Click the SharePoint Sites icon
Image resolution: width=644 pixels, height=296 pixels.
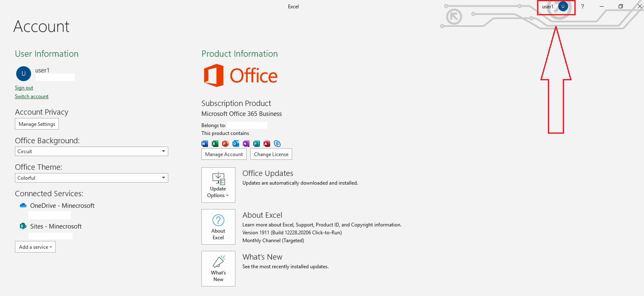[x=23, y=226]
